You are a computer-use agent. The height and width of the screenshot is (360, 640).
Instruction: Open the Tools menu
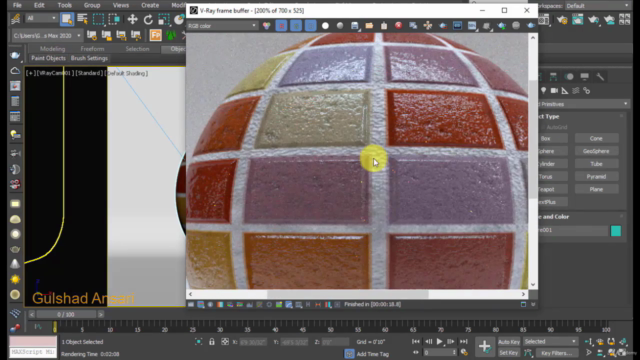tap(64, 5)
